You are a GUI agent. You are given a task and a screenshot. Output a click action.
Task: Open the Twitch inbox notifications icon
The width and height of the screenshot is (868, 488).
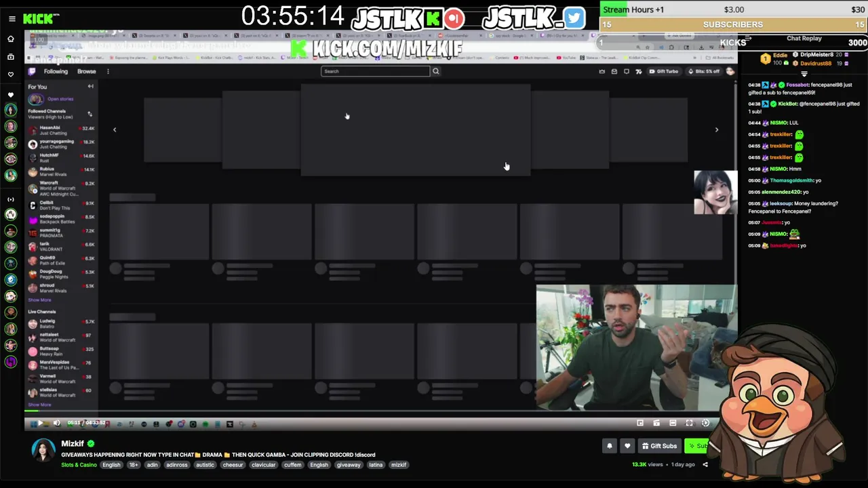tap(614, 71)
